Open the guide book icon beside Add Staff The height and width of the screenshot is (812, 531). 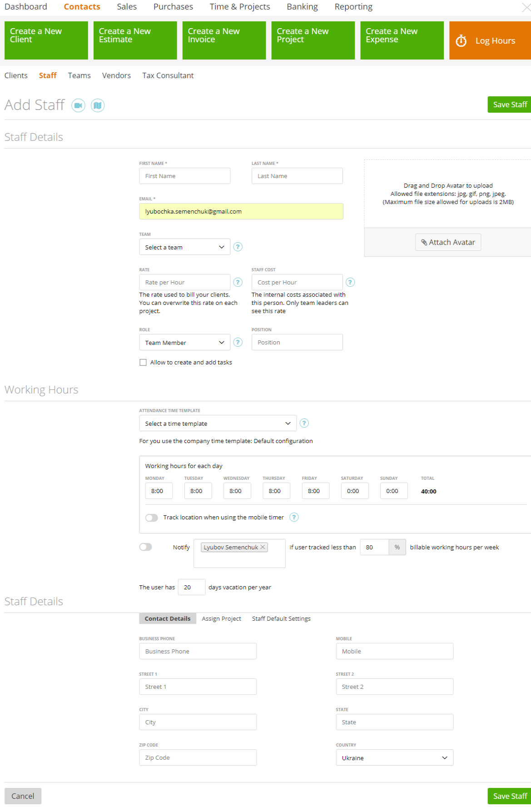(98, 105)
